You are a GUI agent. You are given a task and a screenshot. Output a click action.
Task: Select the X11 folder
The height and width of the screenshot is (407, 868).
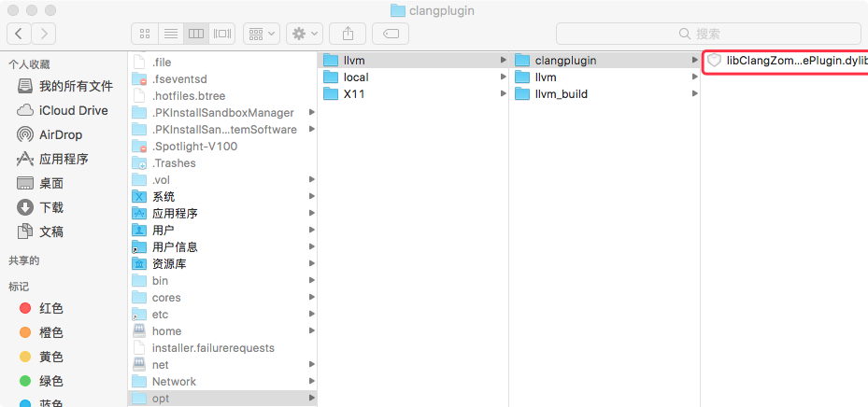click(x=414, y=94)
